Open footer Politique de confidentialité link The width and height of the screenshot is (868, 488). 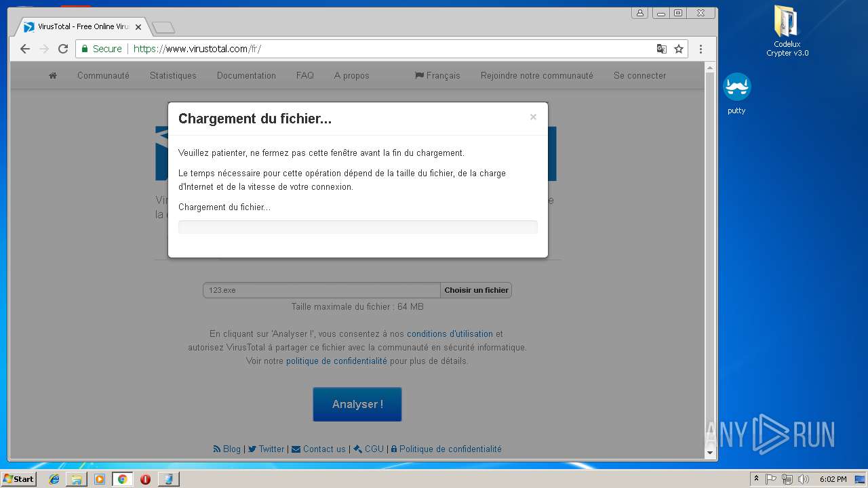click(446, 449)
